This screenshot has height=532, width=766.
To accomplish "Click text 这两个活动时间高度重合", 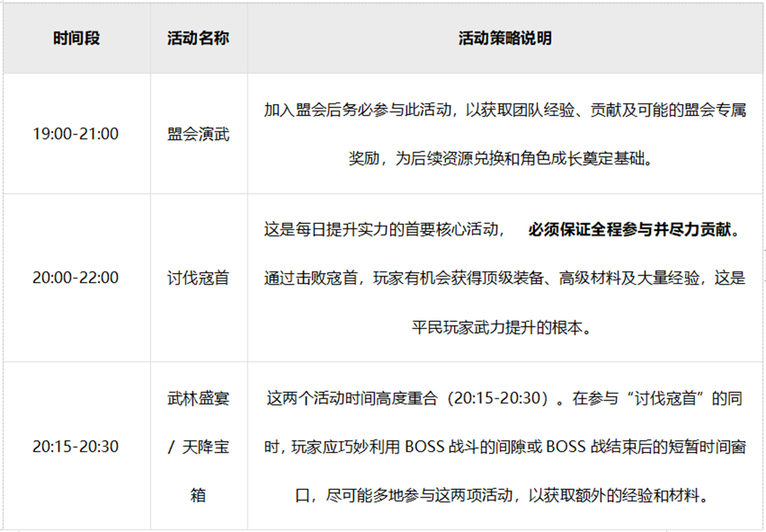I will (x=352, y=398).
